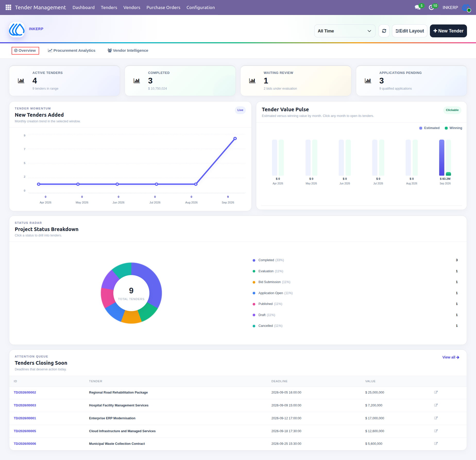Viewport: 476px width, 460px height.
Task: Click the View all link
Action: pos(451,357)
